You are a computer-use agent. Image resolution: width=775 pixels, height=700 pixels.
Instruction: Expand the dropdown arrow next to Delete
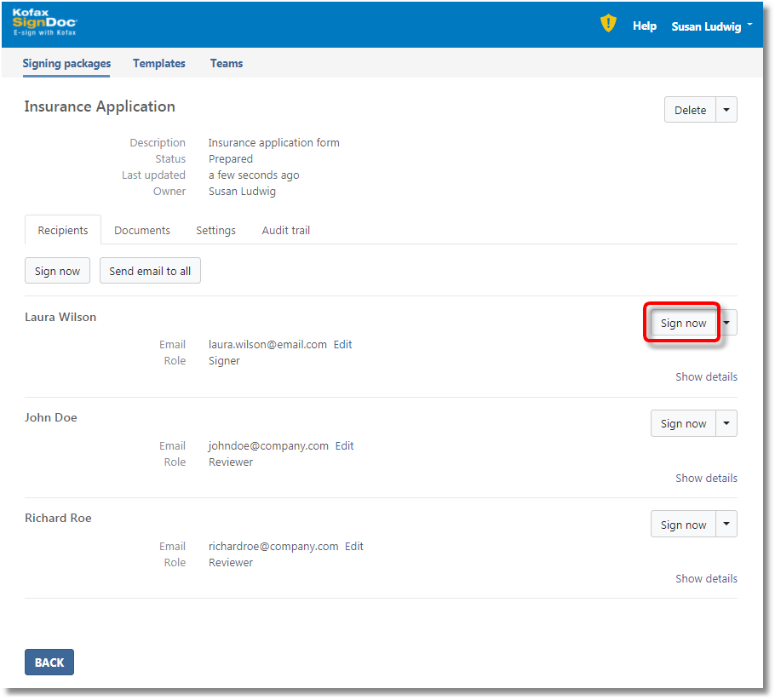[726, 110]
